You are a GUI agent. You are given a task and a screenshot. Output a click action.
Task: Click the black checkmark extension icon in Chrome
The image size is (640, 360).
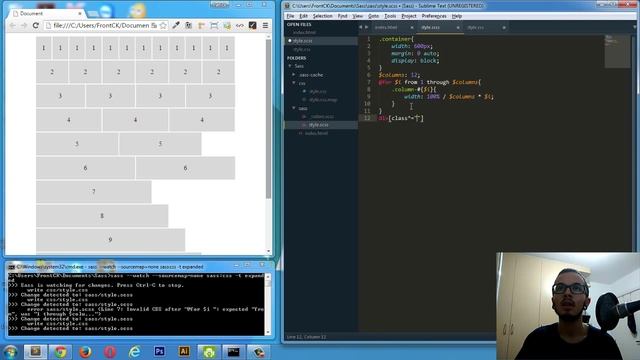coord(253,25)
